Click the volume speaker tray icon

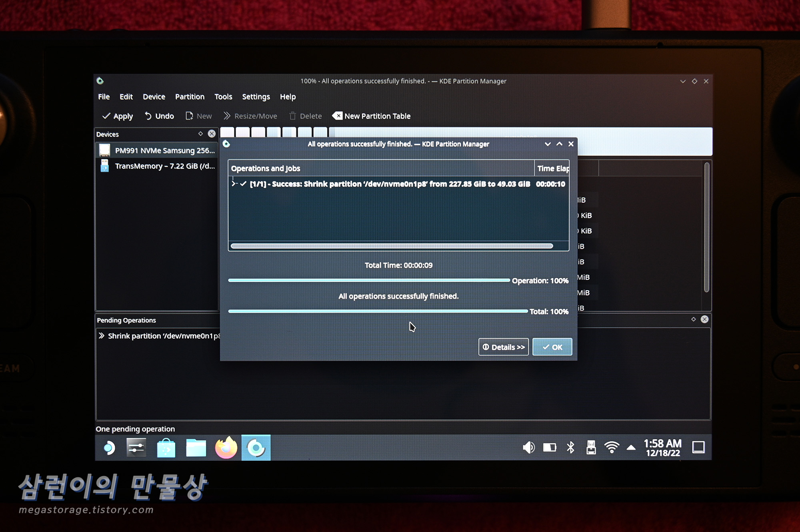point(528,447)
